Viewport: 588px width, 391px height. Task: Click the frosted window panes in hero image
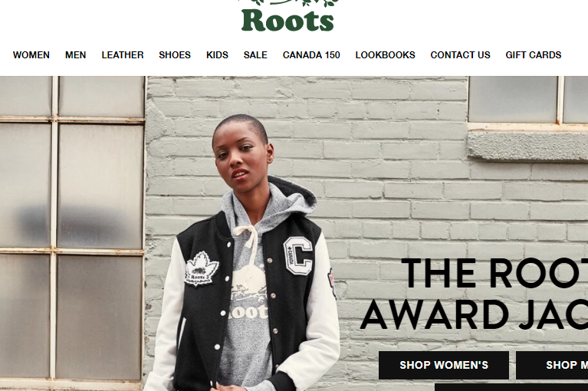pos(71,228)
